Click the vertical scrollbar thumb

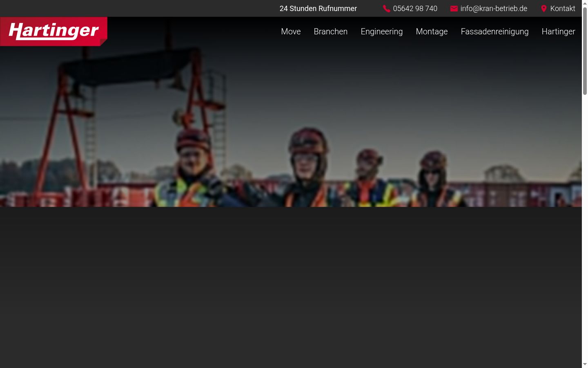pos(585,51)
